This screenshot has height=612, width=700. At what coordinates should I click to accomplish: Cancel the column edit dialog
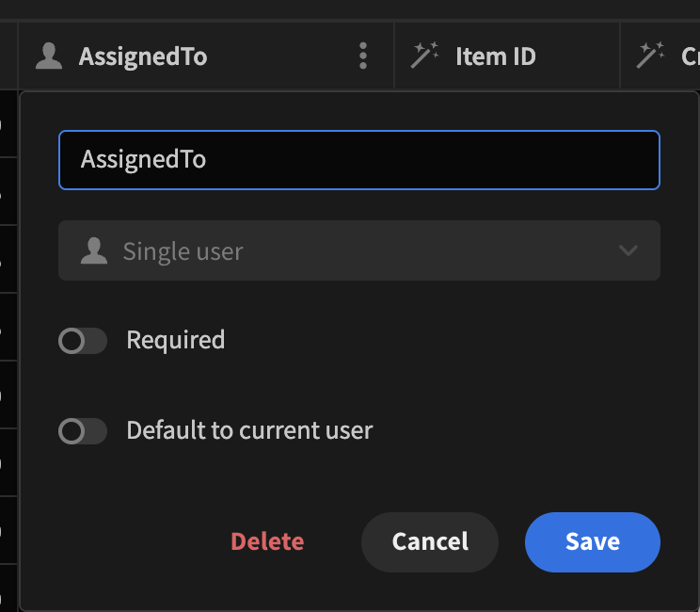coord(430,542)
